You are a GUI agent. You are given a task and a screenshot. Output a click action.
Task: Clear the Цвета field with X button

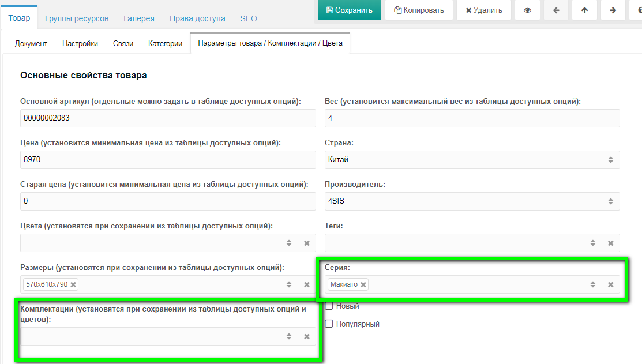click(307, 243)
